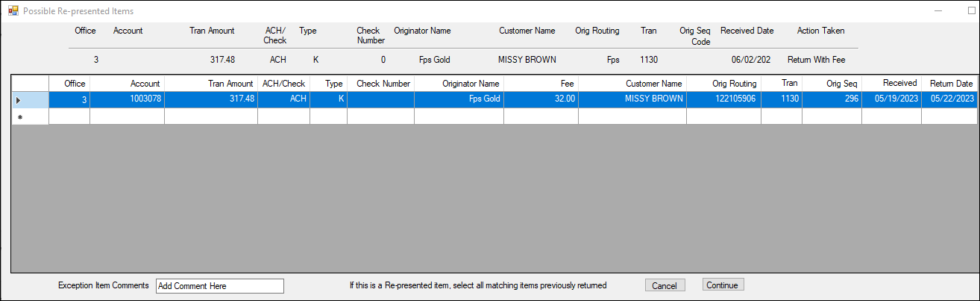Select received date 05/19/2023 cell

point(891,99)
